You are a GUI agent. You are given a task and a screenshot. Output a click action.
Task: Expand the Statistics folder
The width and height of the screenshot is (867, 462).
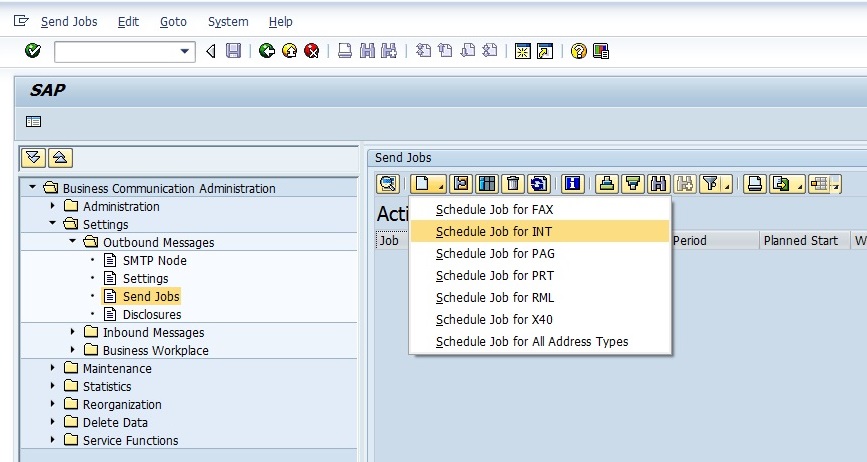coord(53,386)
